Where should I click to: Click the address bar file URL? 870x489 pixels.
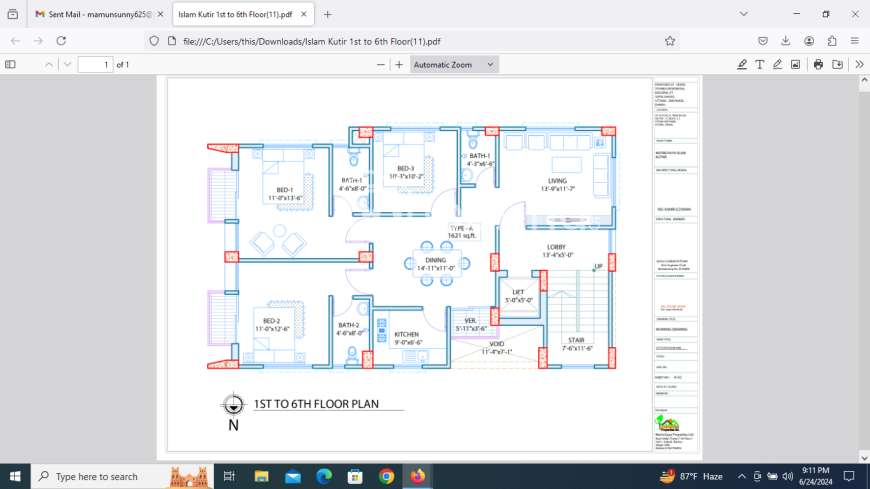(x=312, y=42)
